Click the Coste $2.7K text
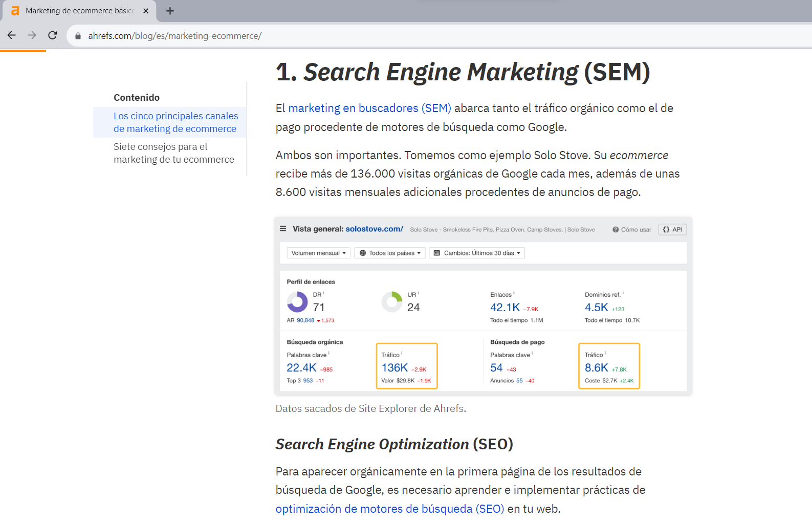The width and height of the screenshot is (812, 522). pos(601,381)
